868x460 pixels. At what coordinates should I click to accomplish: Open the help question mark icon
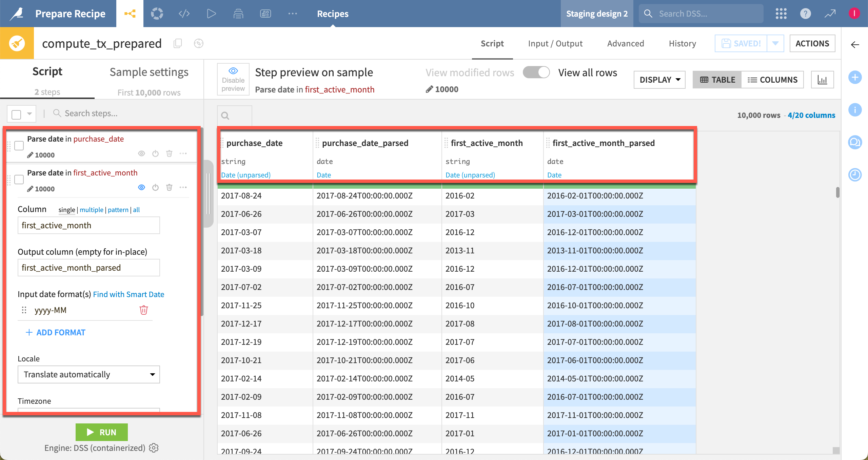805,14
